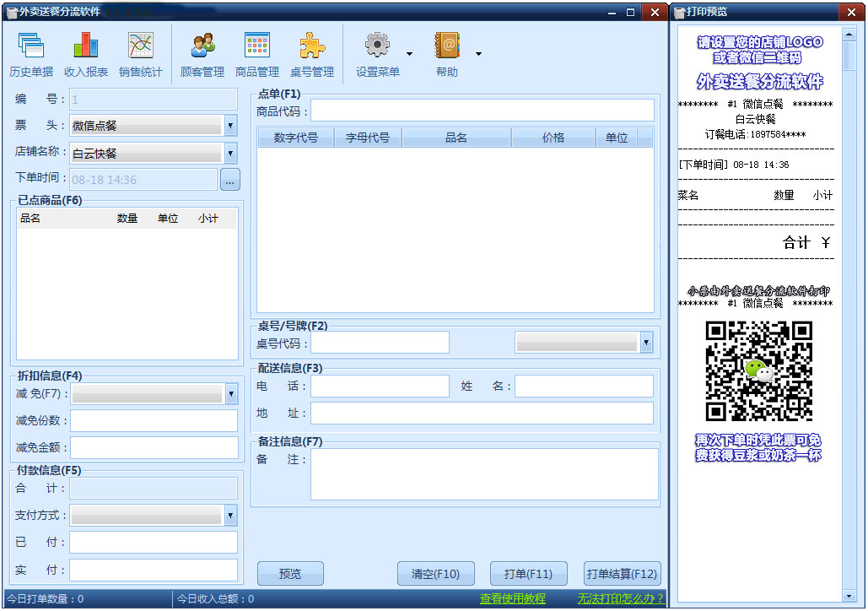This screenshot has height=611, width=868.
Task: Click the 设置菜单 gear icon
Action: tap(378, 46)
